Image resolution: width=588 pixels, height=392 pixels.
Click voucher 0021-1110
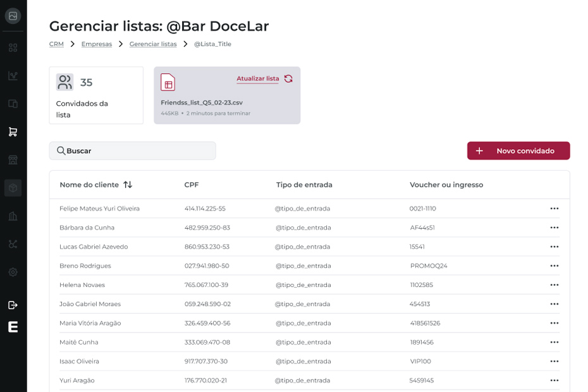422,209
